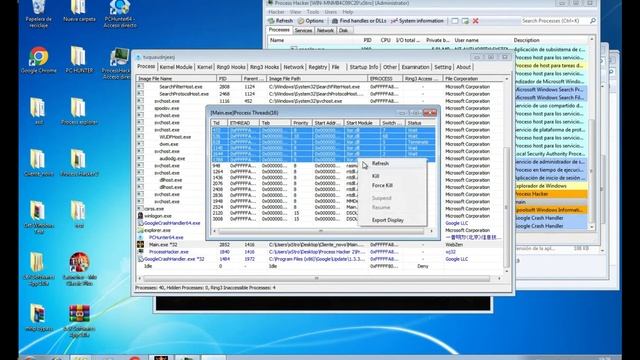Click the blank window icon in Process Hacker's toolbar
The width and height of the screenshot is (640, 360).
(455, 21)
